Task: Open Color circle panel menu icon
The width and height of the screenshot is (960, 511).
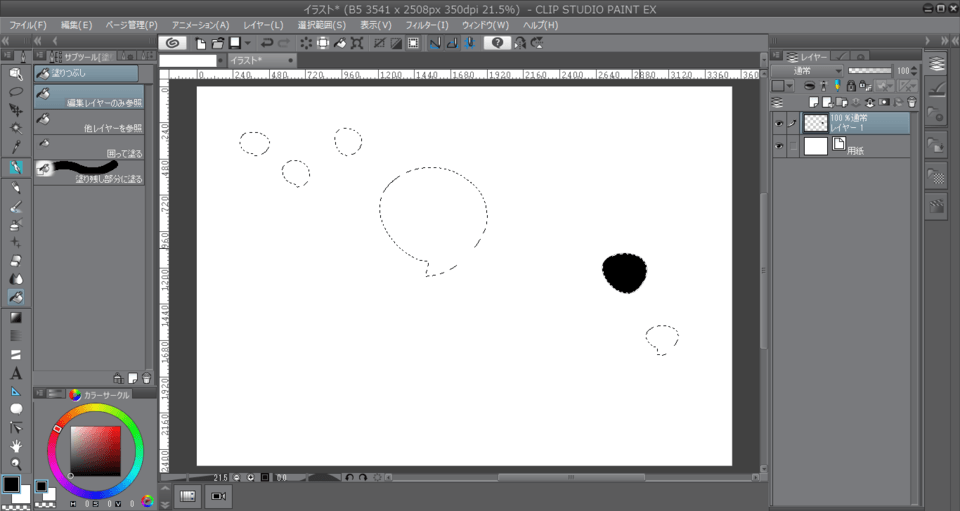Action: click(x=40, y=394)
